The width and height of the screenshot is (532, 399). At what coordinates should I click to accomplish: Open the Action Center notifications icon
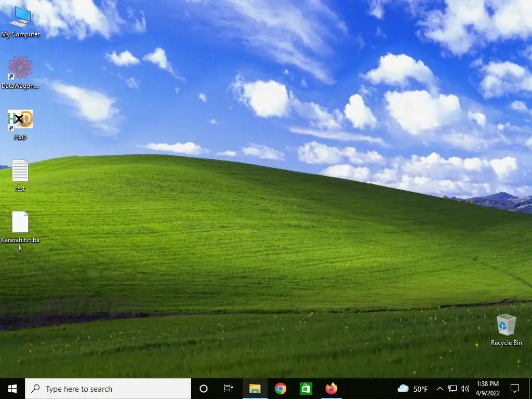coord(515,389)
